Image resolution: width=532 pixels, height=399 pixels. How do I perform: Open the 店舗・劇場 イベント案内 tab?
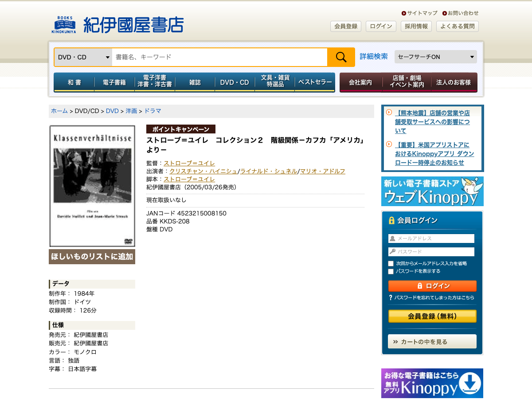[x=407, y=82]
